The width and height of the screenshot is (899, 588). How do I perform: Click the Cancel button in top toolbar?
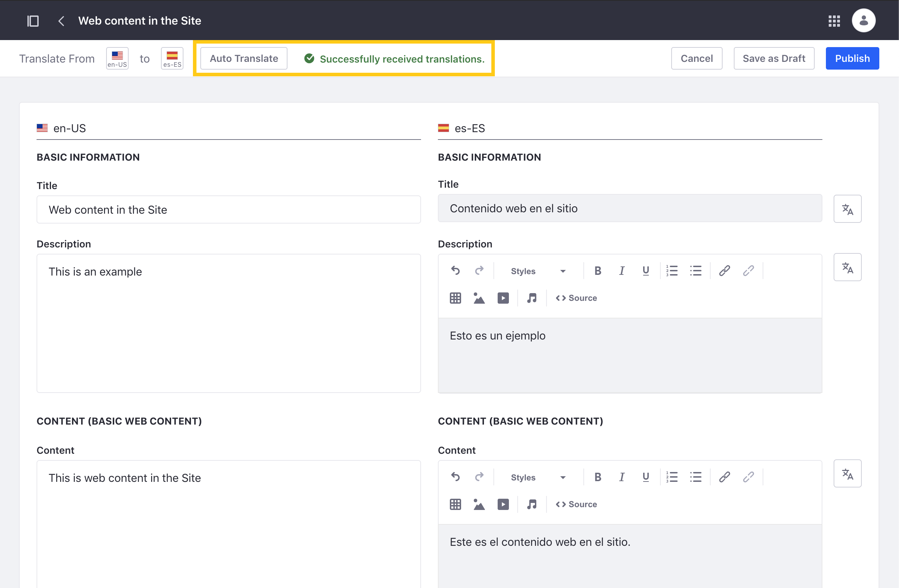[x=698, y=58]
